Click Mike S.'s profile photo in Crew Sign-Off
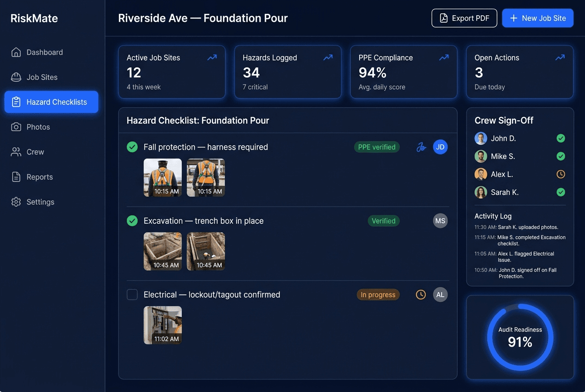The image size is (585, 392). 481,156
